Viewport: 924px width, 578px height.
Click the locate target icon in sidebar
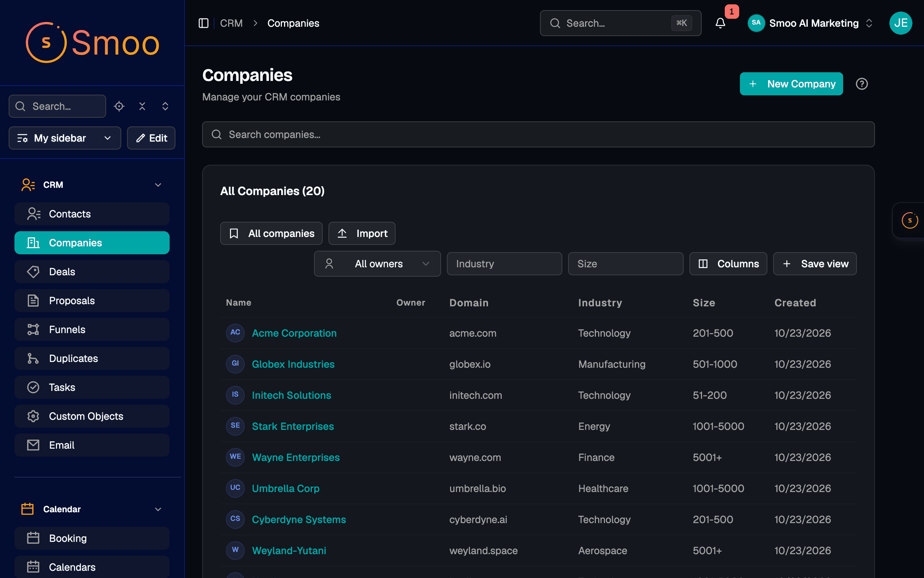coord(119,106)
